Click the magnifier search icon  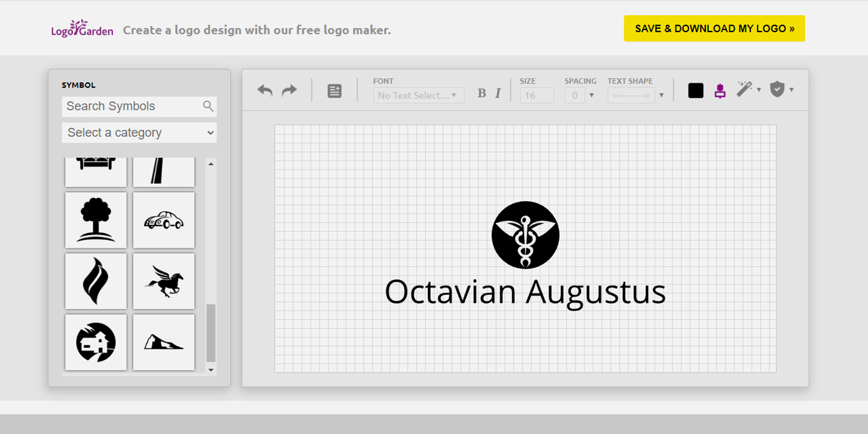point(208,106)
